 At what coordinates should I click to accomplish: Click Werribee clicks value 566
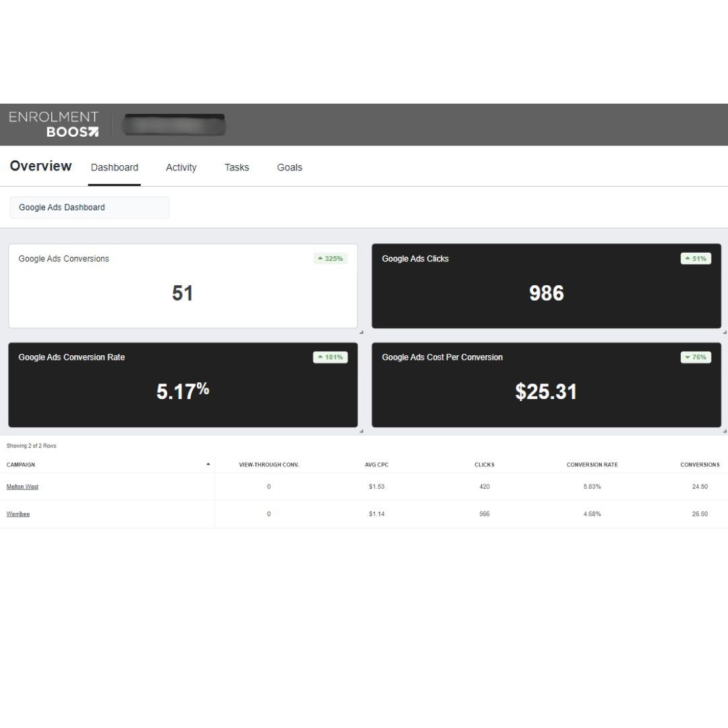coord(484,514)
